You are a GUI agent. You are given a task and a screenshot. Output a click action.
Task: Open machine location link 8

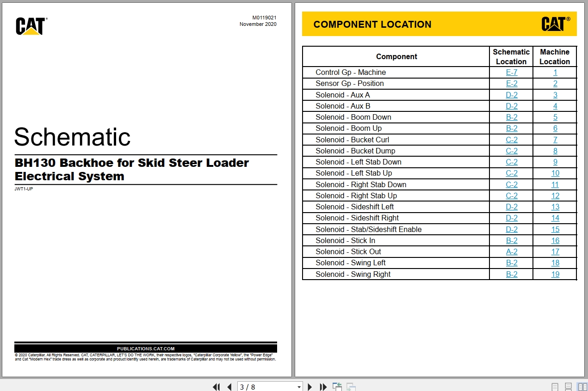555,151
